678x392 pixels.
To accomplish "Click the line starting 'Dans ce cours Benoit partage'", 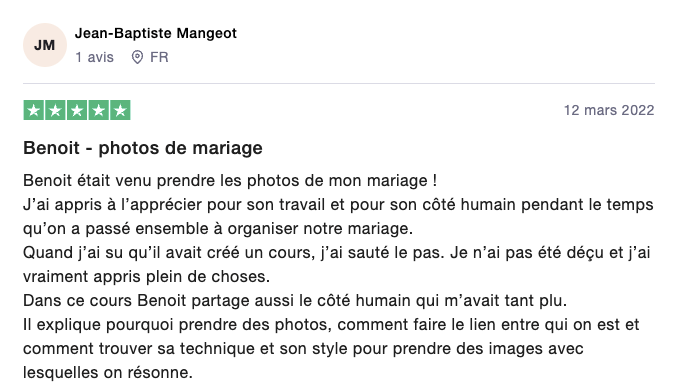I will coord(295,300).
